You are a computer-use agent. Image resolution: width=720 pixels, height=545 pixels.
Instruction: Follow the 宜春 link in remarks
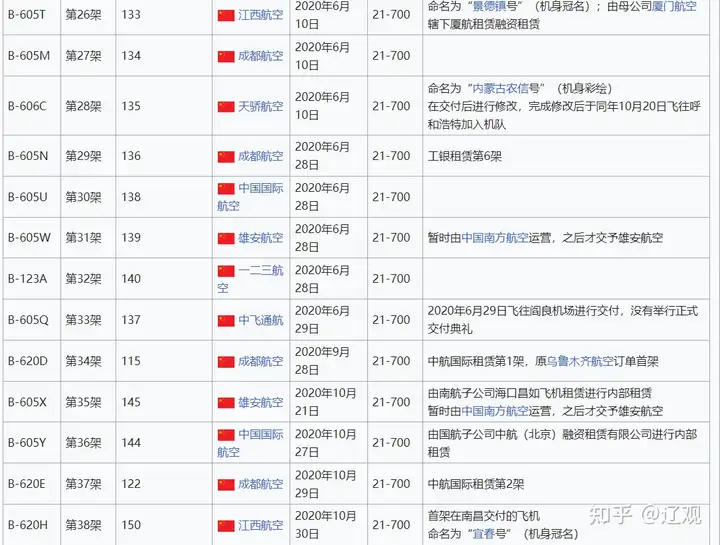pos(484,534)
